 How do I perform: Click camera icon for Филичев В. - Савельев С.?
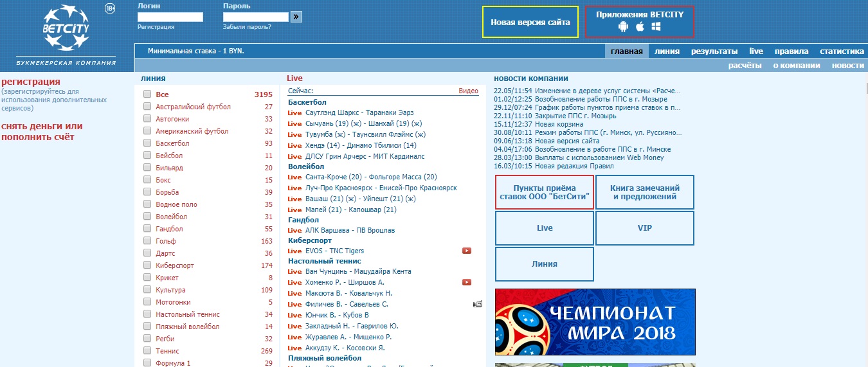coord(478,304)
